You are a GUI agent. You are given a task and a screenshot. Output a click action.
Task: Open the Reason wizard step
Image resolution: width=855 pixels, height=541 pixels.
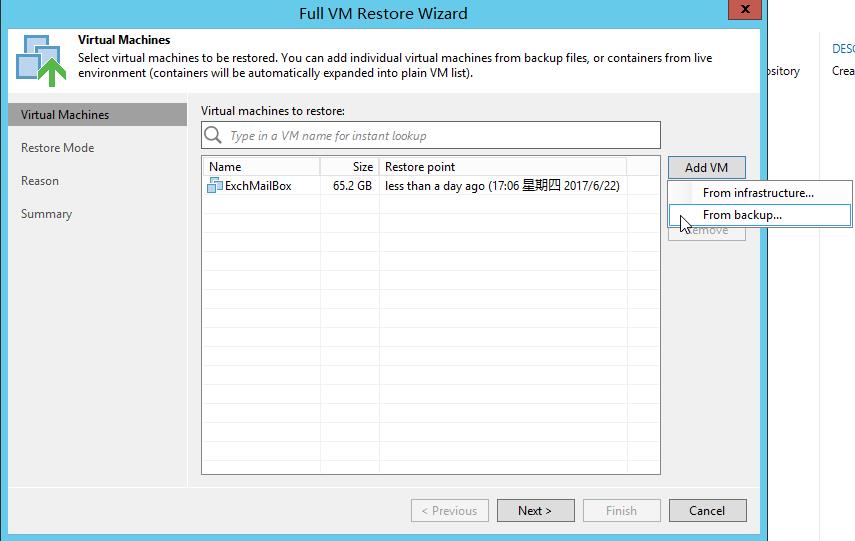point(40,181)
